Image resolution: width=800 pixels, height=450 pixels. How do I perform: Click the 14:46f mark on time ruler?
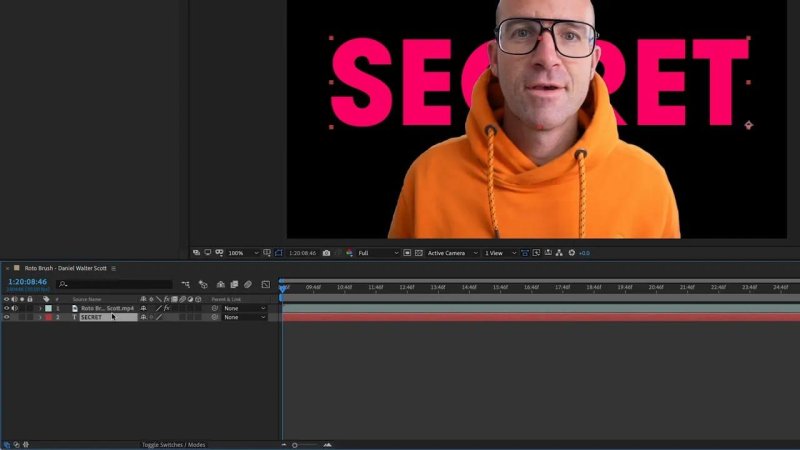pos(469,287)
